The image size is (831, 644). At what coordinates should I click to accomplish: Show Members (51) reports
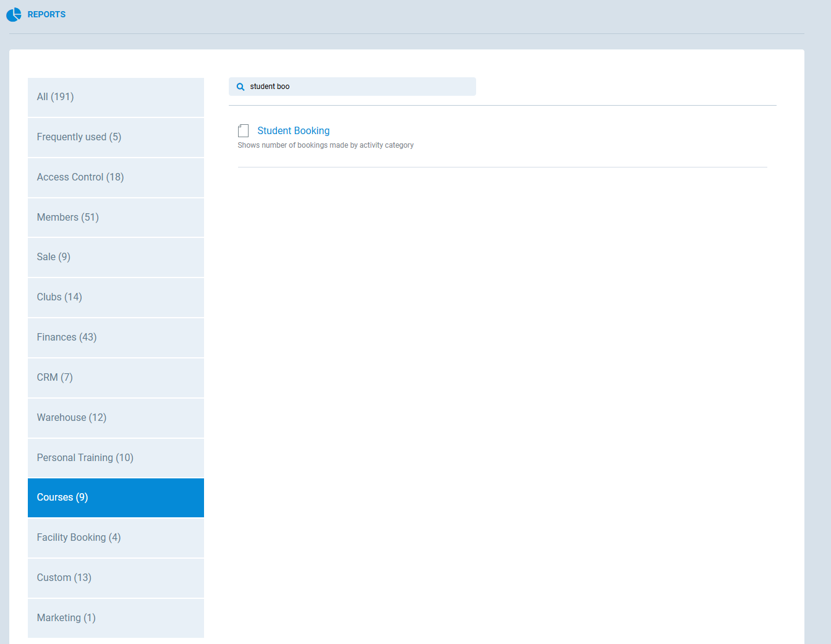(116, 218)
